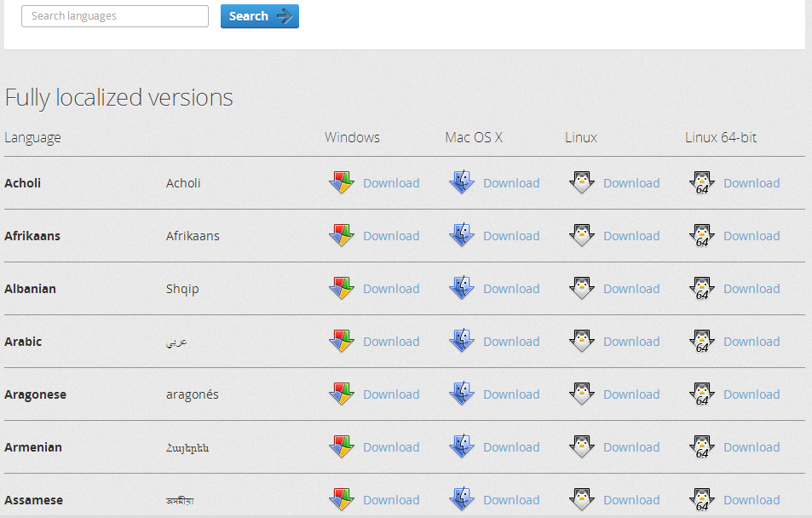Image resolution: width=812 pixels, height=518 pixels.
Task: Click the Linux 64-bit icon for Aragonese
Action: point(702,394)
